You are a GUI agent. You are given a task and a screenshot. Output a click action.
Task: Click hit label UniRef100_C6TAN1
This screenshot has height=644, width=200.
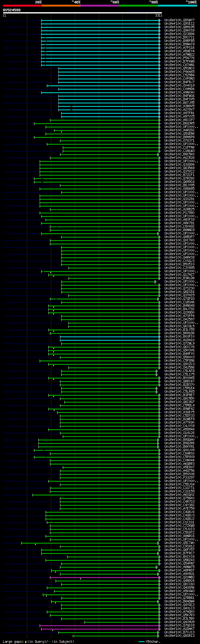[179, 65]
